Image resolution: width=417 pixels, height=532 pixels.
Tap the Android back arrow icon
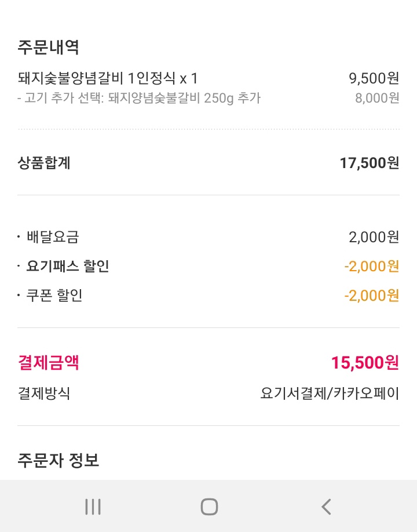(x=326, y=507)
